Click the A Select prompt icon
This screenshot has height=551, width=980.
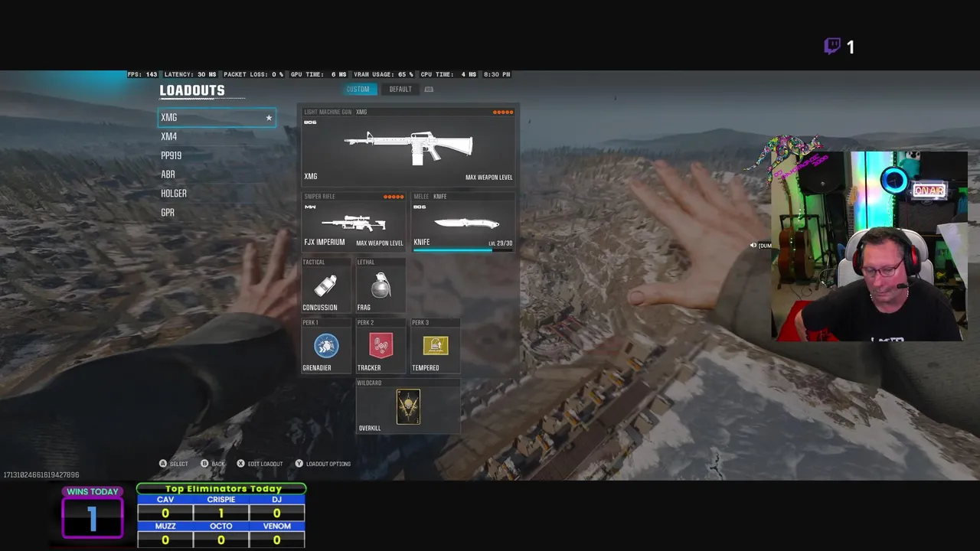tap(163, 464)
